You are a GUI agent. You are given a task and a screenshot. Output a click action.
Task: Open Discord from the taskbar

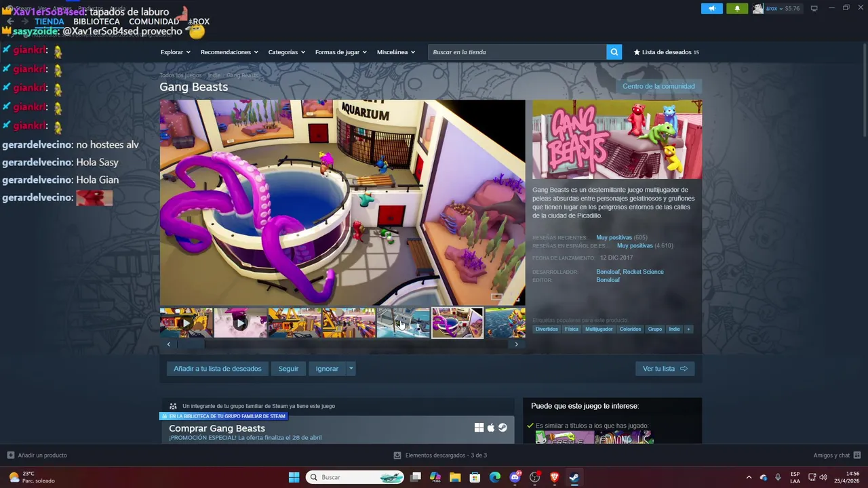coord(515,477)
